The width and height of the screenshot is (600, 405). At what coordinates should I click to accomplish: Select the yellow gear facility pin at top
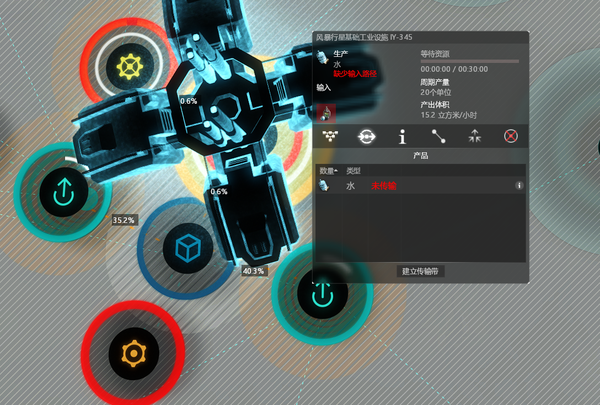127,67
